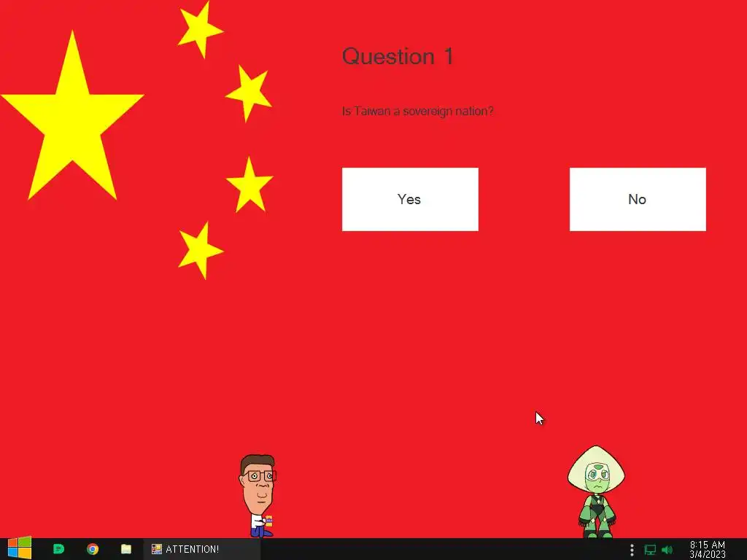Click the "Is Taiwan a sovereign nation?" text
The height and width of the screenshot is (560, 747).
(418, 111)
